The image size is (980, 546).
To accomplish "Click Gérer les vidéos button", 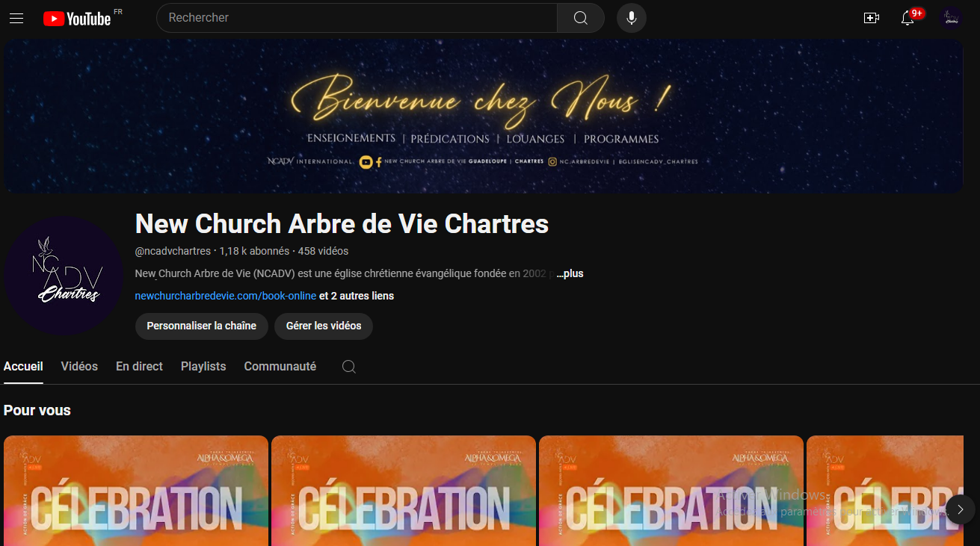I will point(324,326).
